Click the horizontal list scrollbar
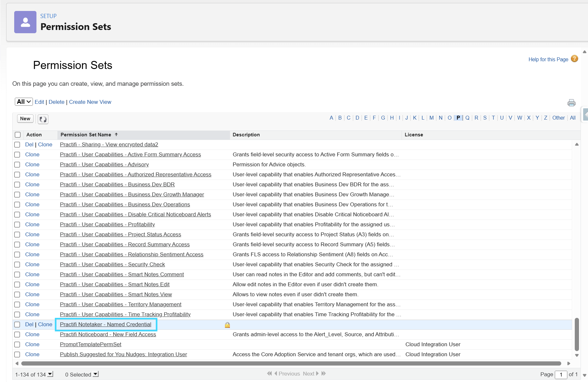 pyautogui.click(x=291, y=363)
